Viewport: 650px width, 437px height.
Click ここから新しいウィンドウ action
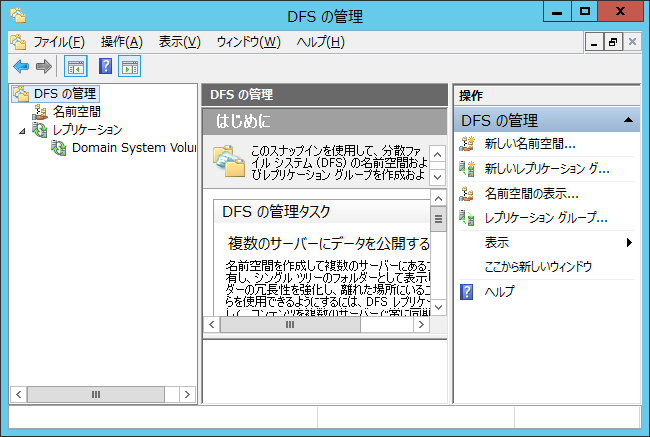[538, 267]
